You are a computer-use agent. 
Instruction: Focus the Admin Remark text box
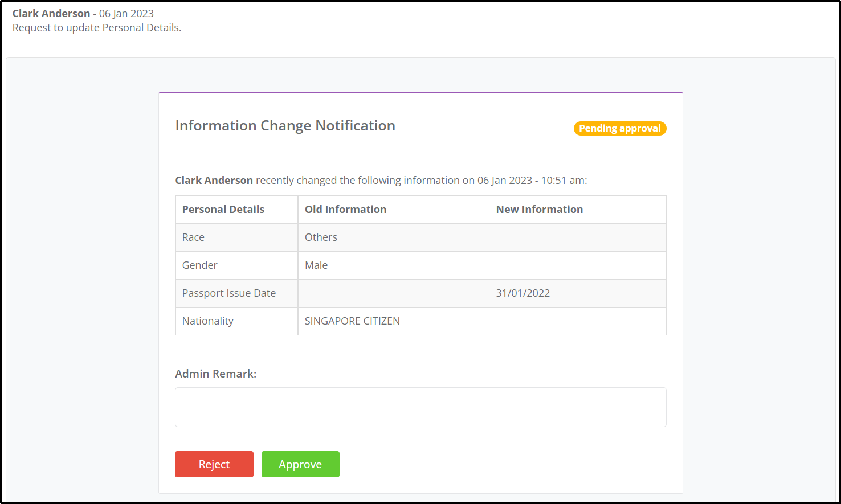pyautogui.click(x=420, y=407)
